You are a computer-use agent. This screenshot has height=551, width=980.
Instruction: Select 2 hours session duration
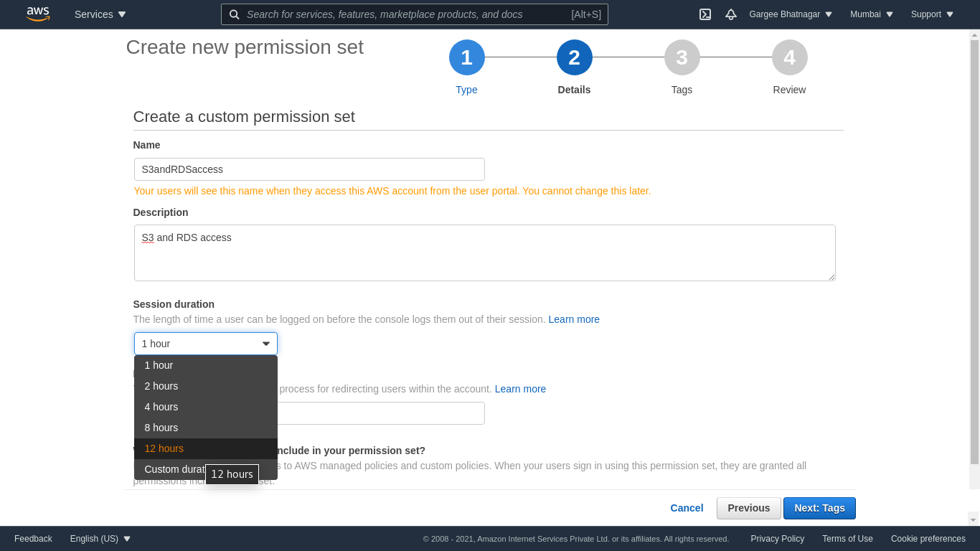point(161,386)
